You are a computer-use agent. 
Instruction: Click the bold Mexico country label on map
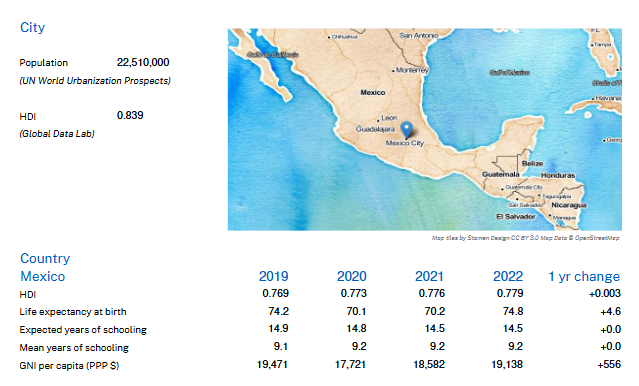(x=372, y=93)
